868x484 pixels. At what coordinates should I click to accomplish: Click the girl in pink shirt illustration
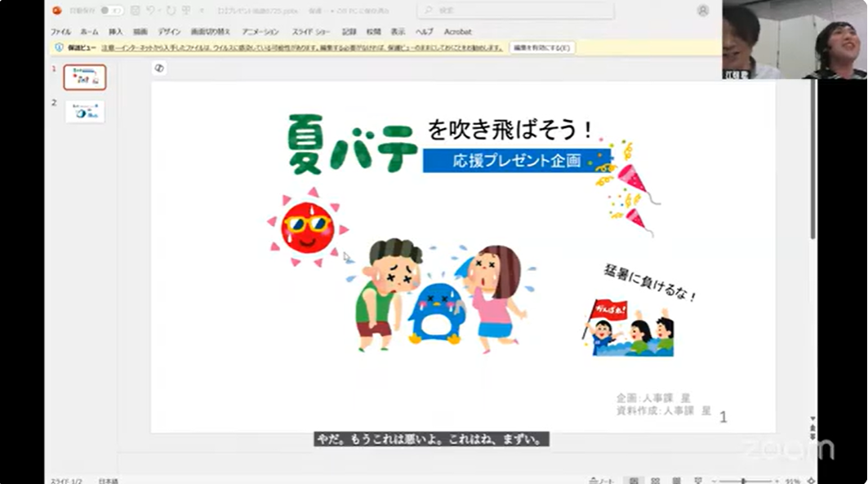coord(493,299)
